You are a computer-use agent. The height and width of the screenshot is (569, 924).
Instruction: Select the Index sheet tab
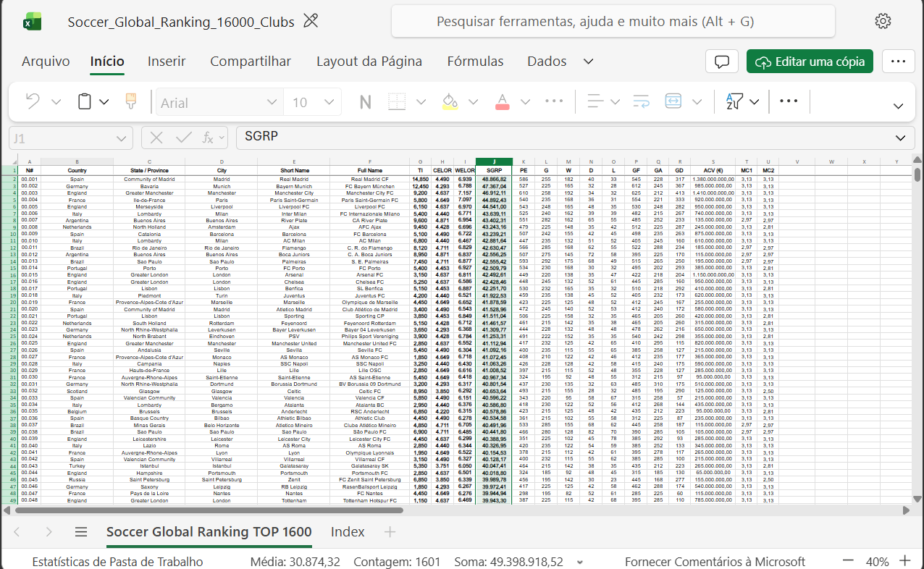(x=348, y=532)
